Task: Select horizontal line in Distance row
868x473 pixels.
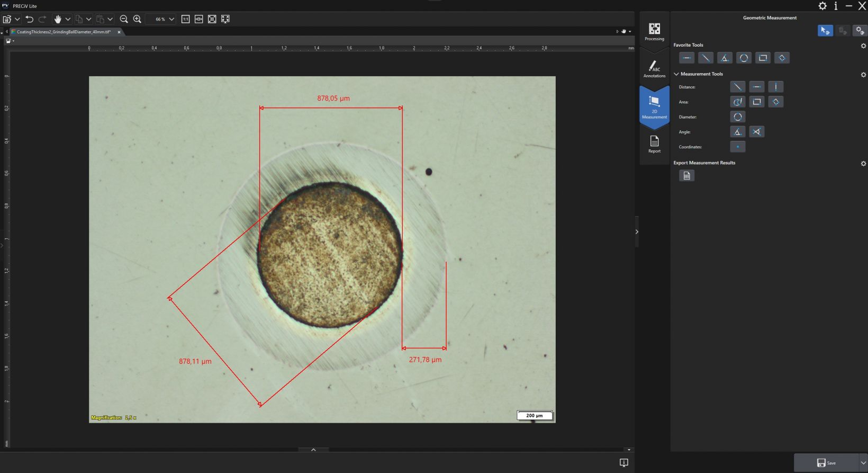Action: [757, 87]
